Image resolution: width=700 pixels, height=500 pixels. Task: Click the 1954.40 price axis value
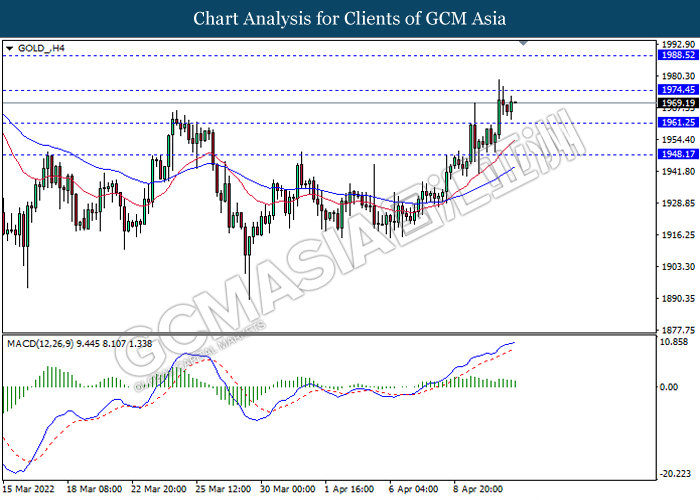[678, 140]
